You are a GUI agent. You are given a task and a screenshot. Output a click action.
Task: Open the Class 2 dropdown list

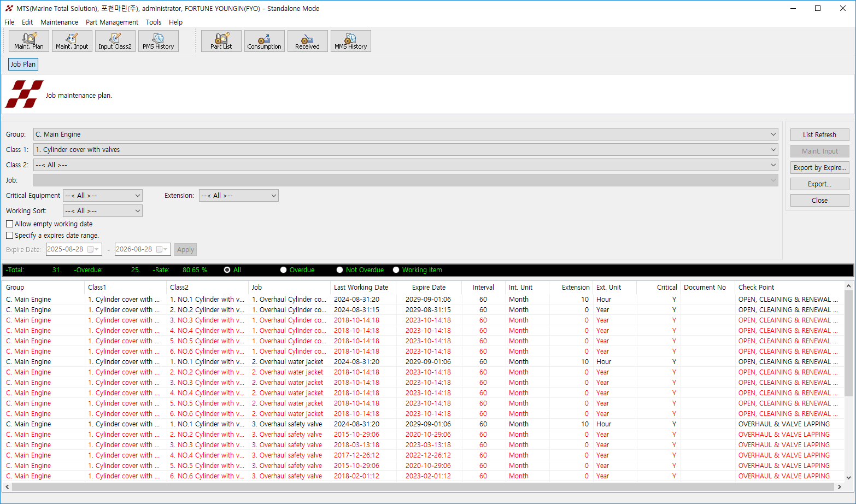pos(773,165)
